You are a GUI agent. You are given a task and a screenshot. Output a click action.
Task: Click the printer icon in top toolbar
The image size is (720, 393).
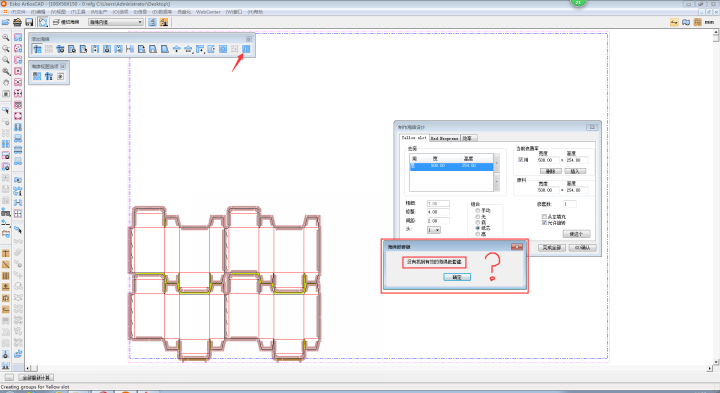point(17,22)
